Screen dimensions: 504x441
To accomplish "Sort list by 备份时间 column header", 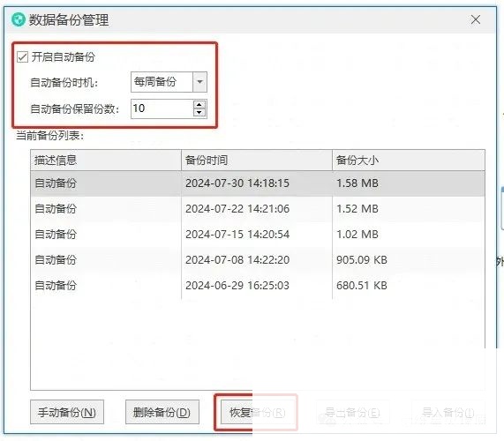I will tap(257, 160).
